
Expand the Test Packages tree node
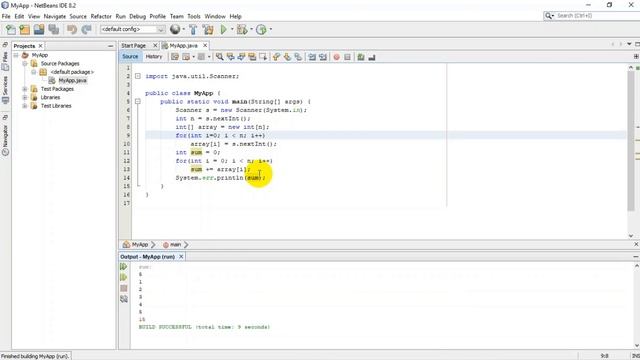(x=25, y=89)
